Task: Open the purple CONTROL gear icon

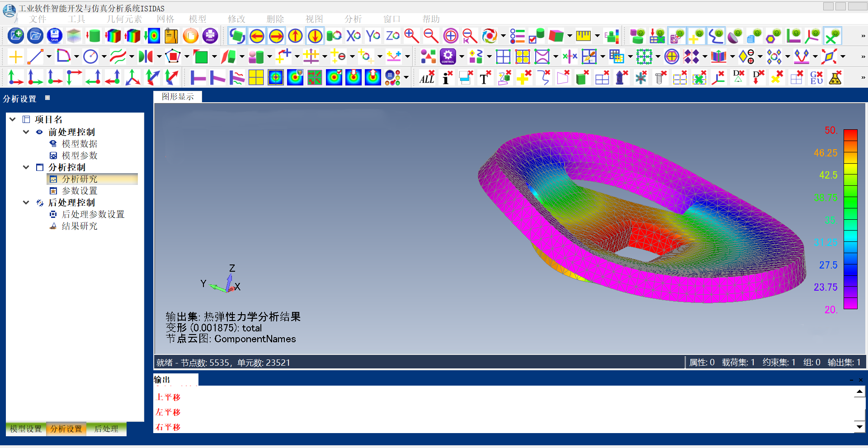Action: coord(448,57)
